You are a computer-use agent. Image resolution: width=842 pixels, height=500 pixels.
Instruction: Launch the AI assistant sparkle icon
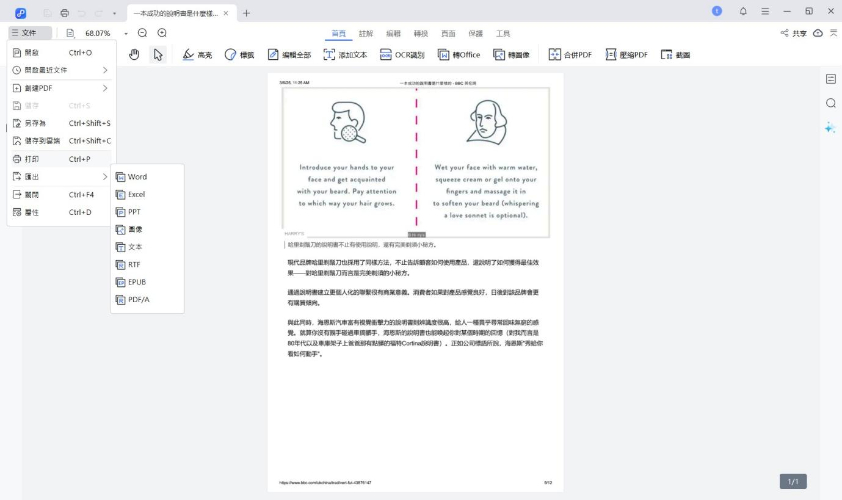tap(830, 127)
